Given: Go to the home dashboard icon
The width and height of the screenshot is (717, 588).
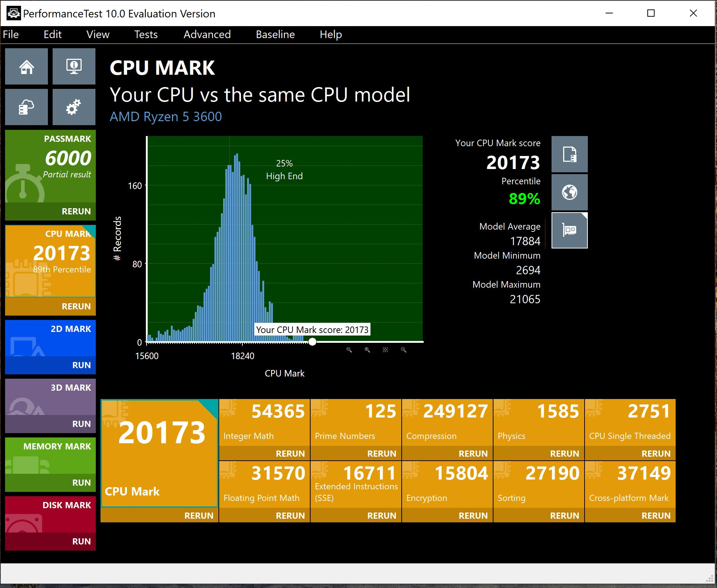Looking at the screenshot, I should coord(26,67).
